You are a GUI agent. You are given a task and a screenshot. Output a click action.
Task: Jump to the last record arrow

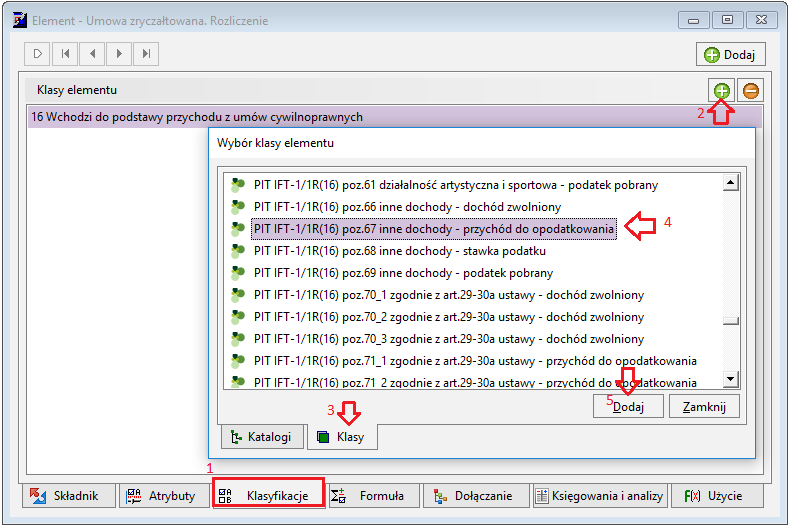[x=146, y=54]
